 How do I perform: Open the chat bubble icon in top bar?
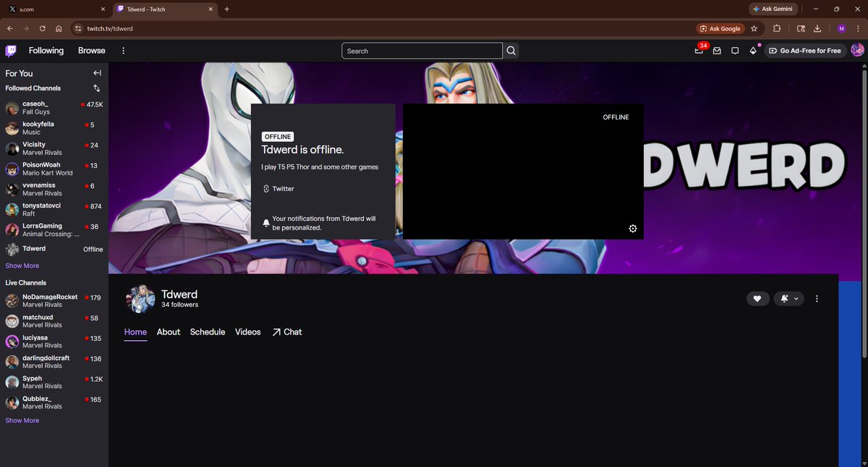(x=735, y=51)
